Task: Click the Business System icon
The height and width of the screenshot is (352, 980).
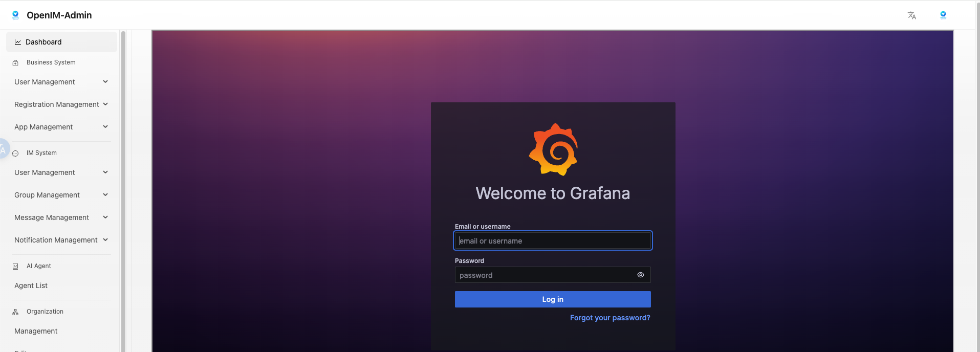Action: click(15, 63)
